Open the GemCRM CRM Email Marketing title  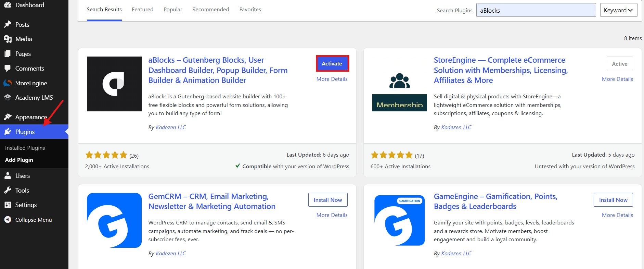pyautogui.click(x=212, y=201)
